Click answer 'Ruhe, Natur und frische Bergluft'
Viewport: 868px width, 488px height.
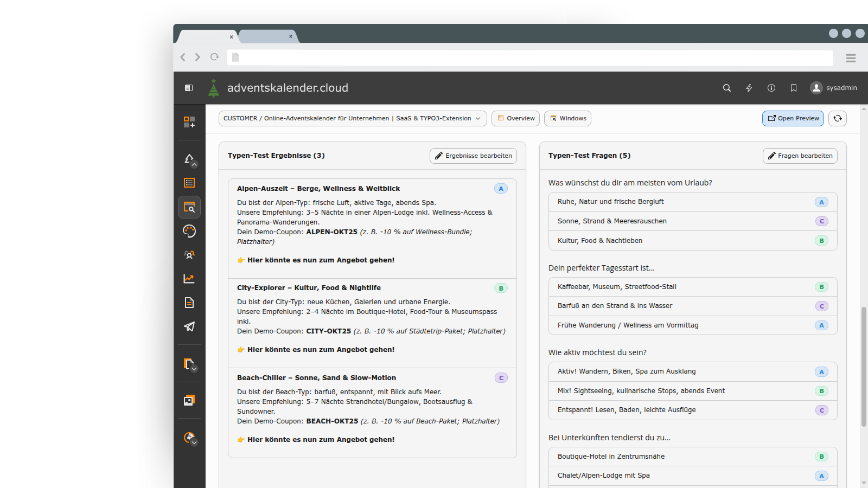(x=693, y=202)
